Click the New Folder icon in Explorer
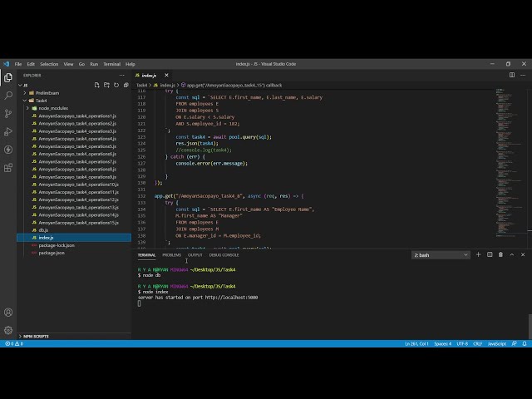 (x=106, y=85)
